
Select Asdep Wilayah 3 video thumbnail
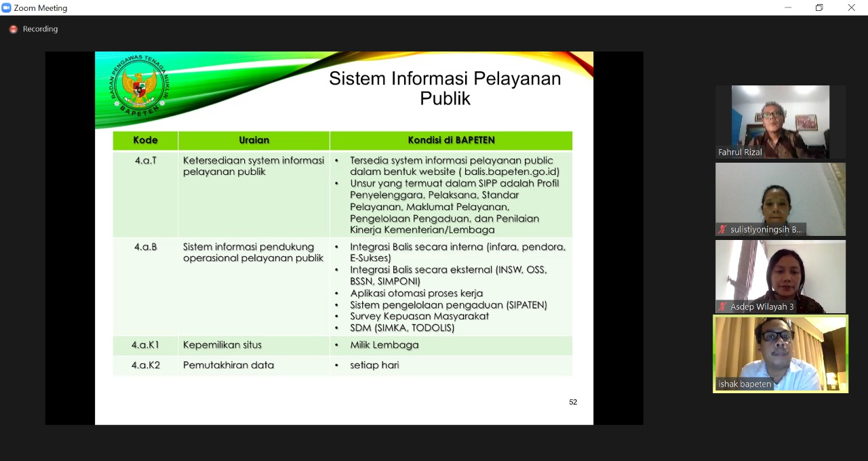coord(781,277)
